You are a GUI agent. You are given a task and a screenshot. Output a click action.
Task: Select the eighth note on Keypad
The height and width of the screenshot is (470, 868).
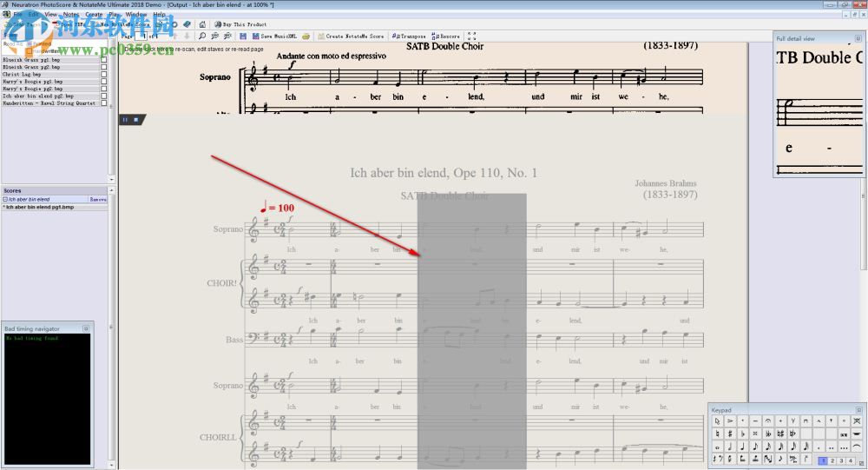(x=756, y=447)
